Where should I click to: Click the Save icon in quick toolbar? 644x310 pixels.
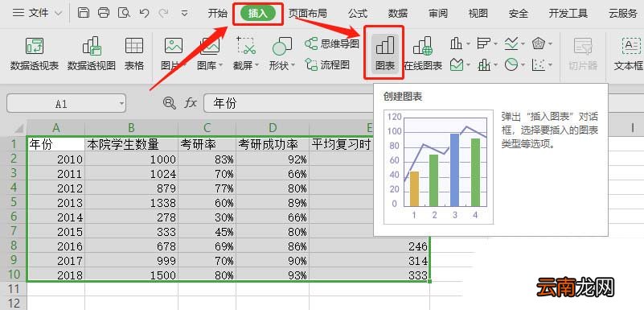(x=84, y=13)
